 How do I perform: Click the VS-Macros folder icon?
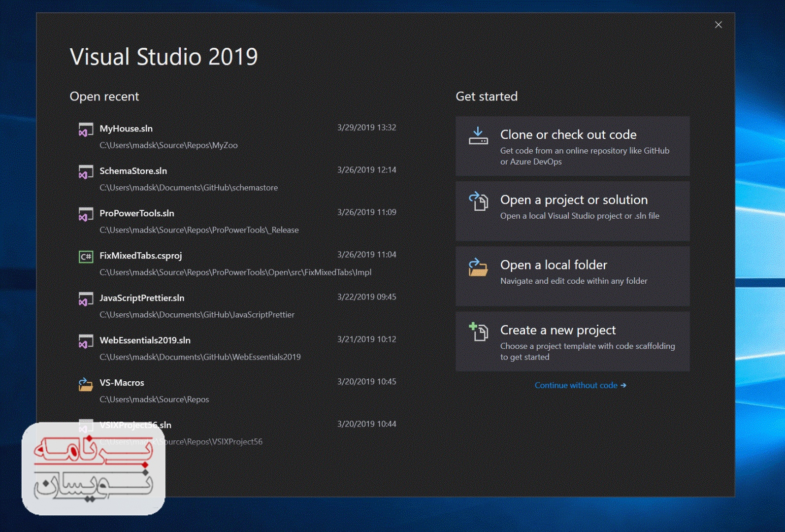tap(86, 384)
